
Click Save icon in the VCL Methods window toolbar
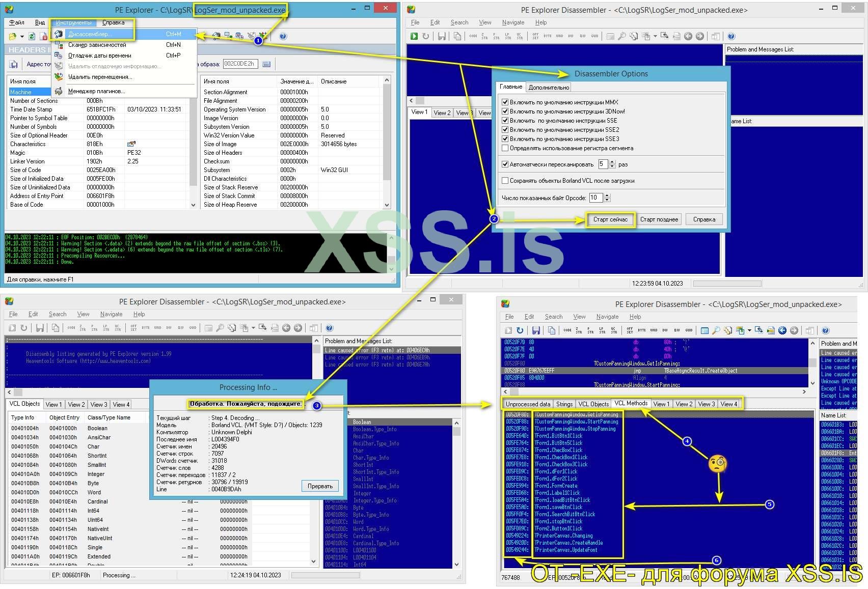pos(536,330)
